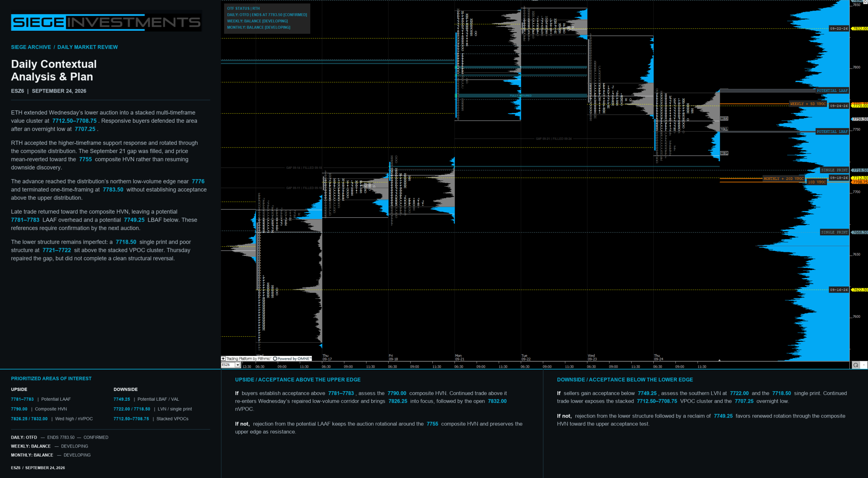Viewport: 868px width, 478px height.
Task: Click the 7712.50 orange price tag
Action: click(x=860, y=178)
